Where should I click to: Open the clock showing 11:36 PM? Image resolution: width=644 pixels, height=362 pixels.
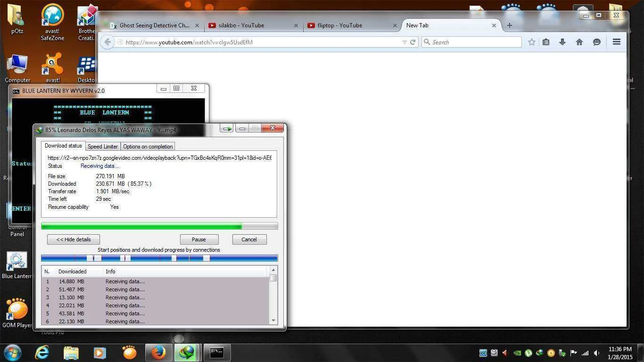click(x=620, y=353)
